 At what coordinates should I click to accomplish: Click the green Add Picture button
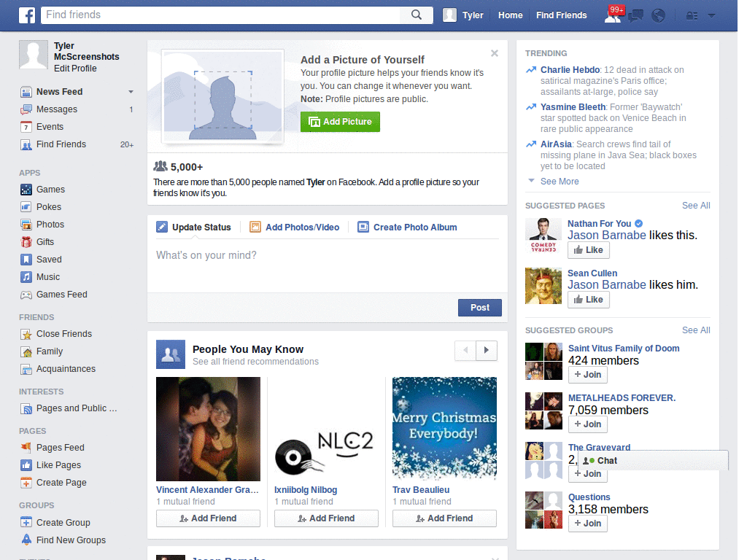pos(340,122)
